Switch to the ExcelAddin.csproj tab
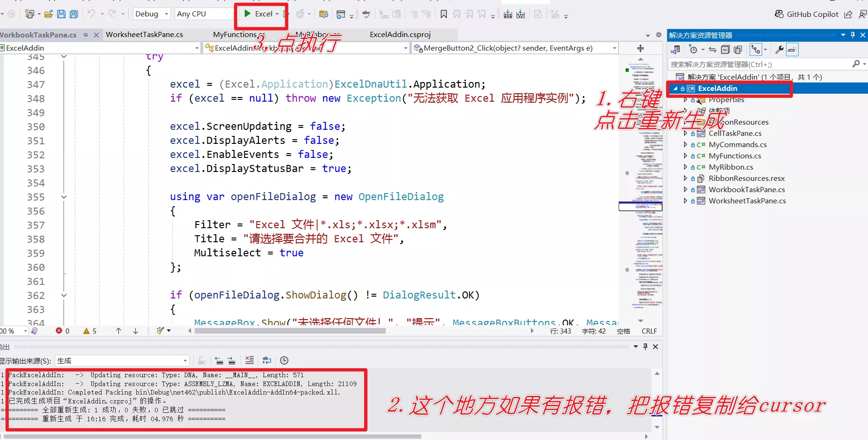 tap(400, 34)
